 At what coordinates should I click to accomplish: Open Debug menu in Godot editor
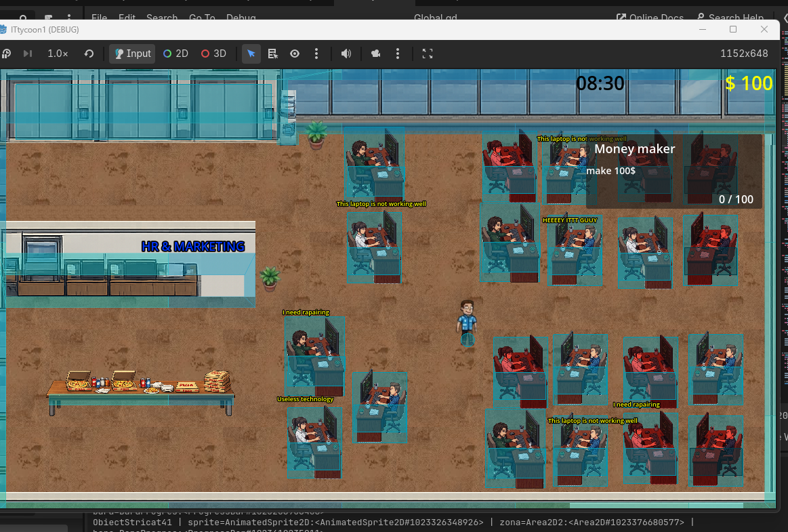(241, 18)
